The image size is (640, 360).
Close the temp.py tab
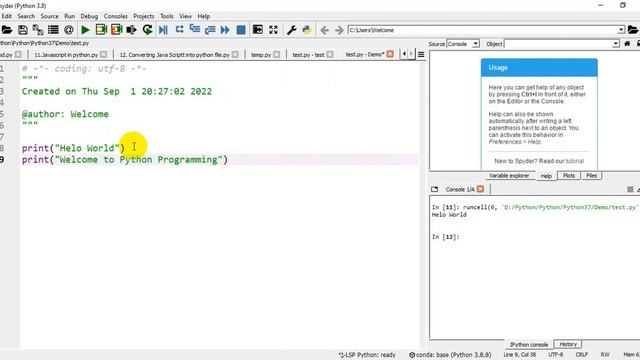point(277,54)
